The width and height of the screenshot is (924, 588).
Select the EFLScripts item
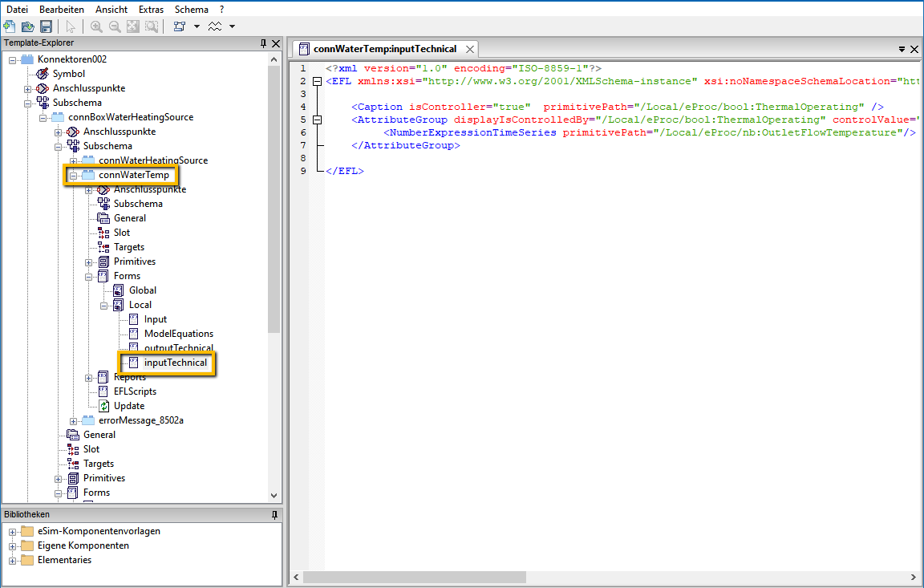click(135, 391)
